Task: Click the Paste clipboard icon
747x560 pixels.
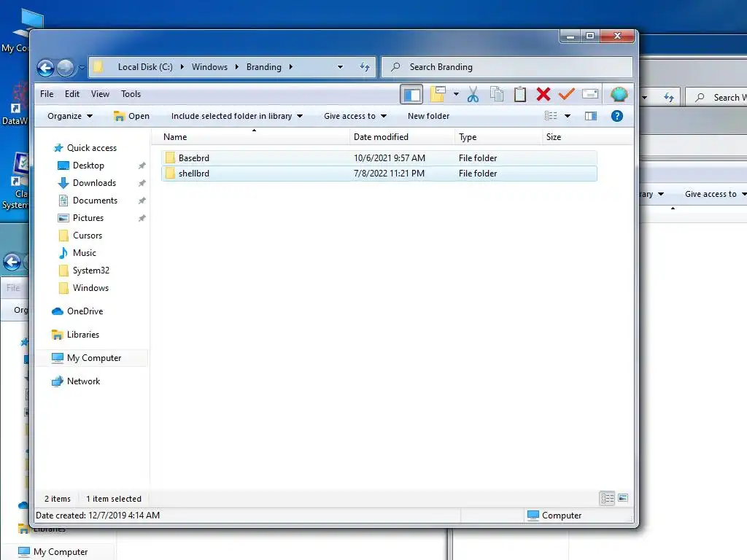Action: [x=520, y=94]
